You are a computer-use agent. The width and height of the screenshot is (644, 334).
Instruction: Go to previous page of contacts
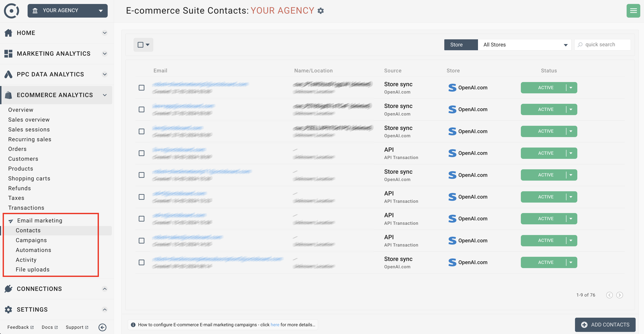(609, 295)
